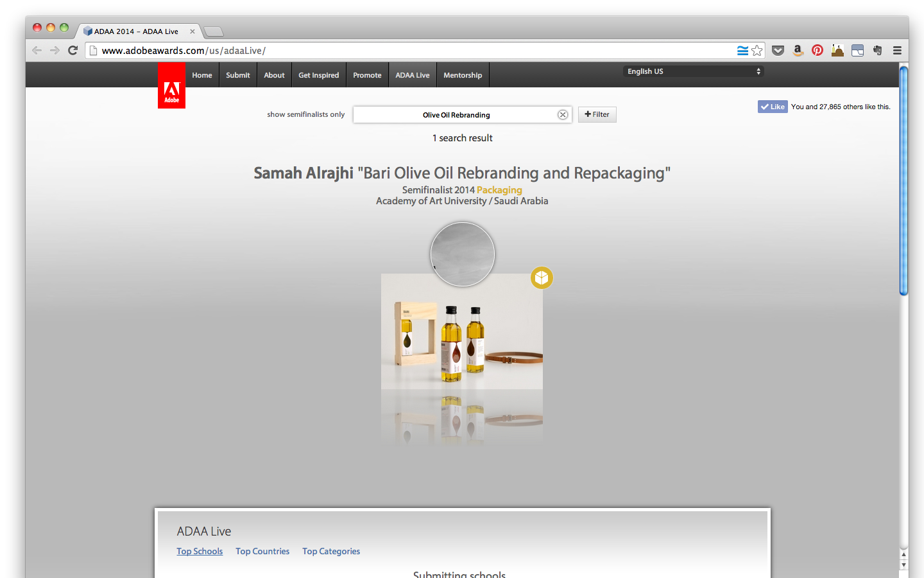
Task: Open the Top Countries link
Action: (x=262, y=551)
